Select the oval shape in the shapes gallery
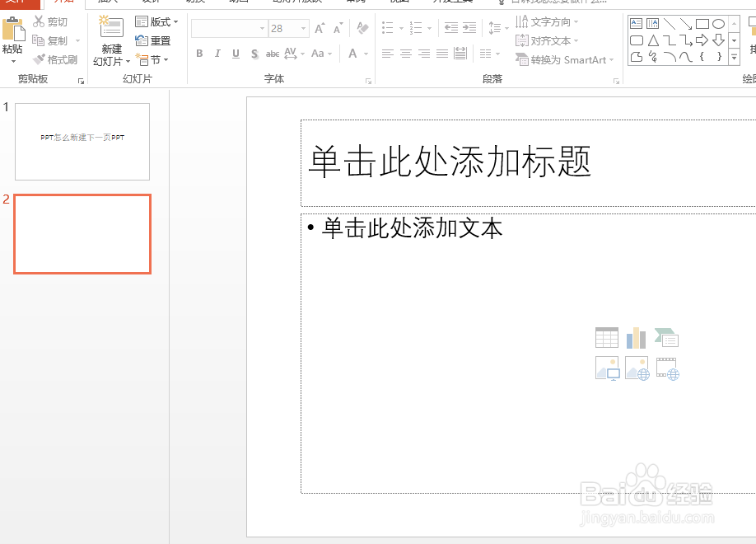756x544 pixels. tap(720, 24)
